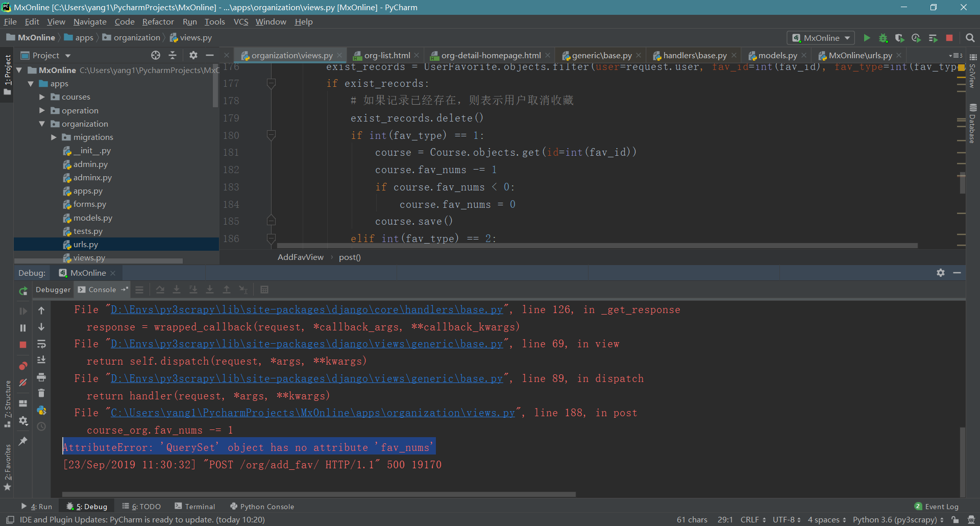This screenshot has width=980, height=526.
Task: Open the Navigate menu
Action: click(90, 21)
